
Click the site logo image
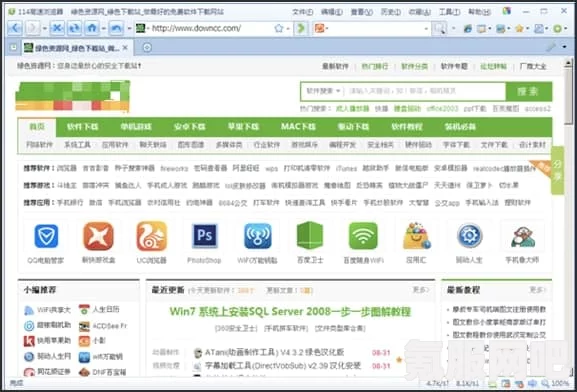pyautogui.click(x=73, y=96)
